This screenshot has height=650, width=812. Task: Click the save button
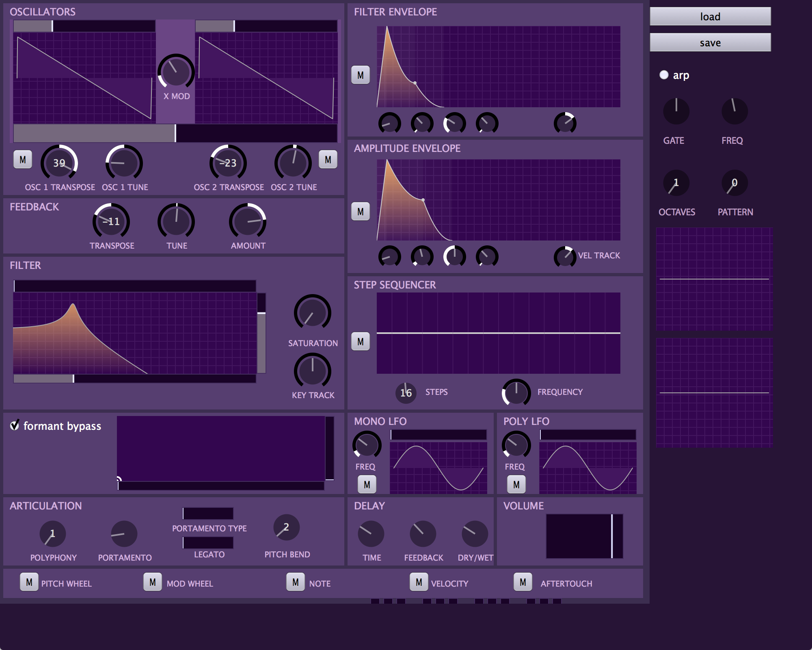click(710, 42)
